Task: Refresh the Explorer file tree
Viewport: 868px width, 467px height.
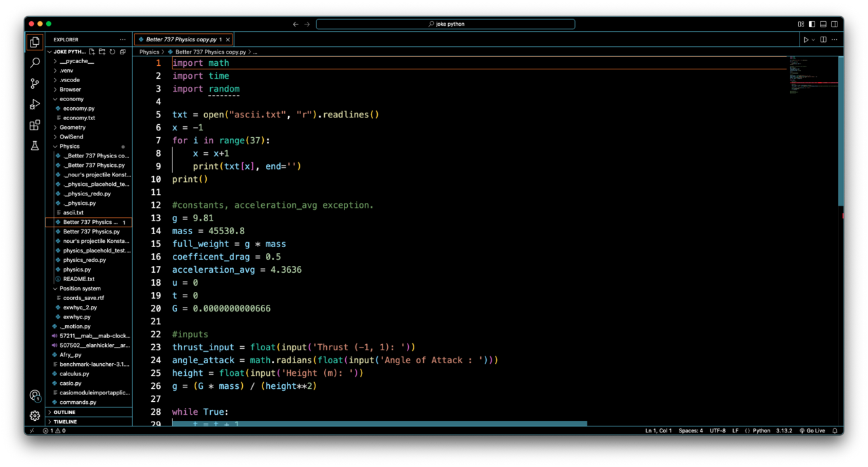Action: [x=113, y=52]
